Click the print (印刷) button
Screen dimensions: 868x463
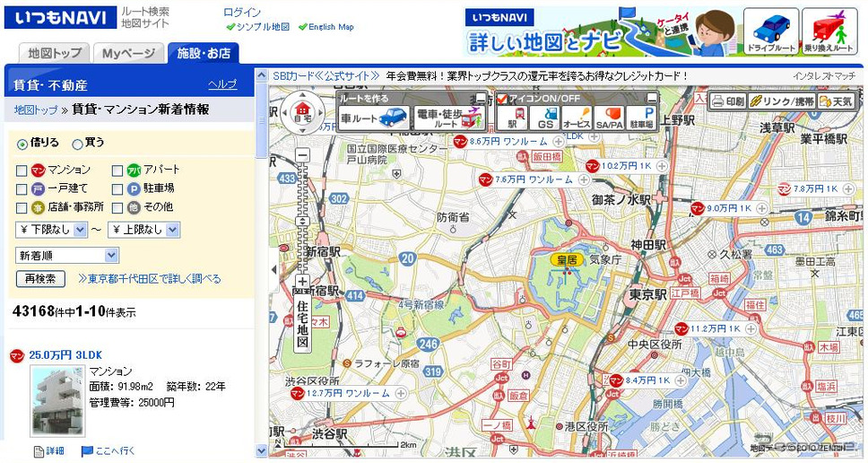coord(728,100)
